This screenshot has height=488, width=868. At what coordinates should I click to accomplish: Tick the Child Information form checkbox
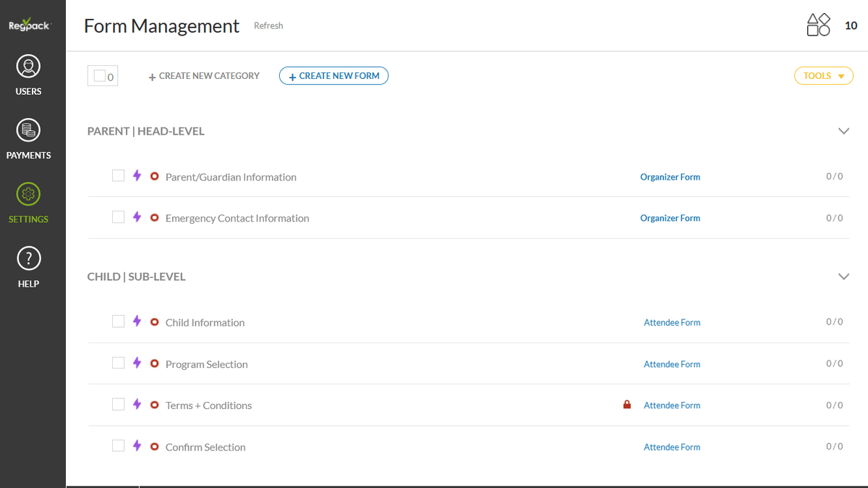click(x=118, y=321)
